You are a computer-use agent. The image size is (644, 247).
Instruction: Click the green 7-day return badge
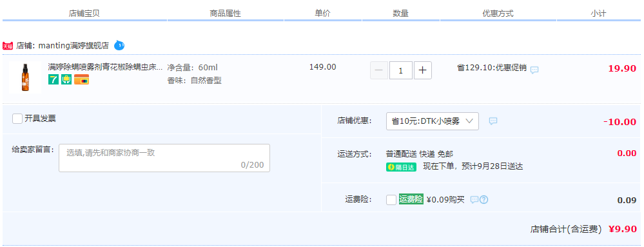[x=54, y=79]
